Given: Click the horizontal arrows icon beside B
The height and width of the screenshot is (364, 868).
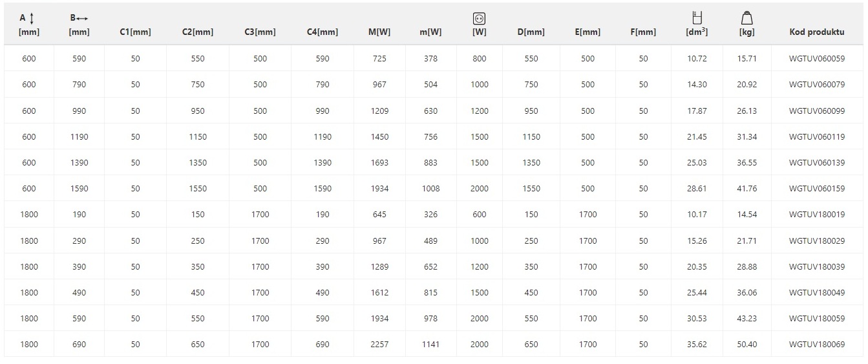Looking at the screenshot, I should pos(82,18).
